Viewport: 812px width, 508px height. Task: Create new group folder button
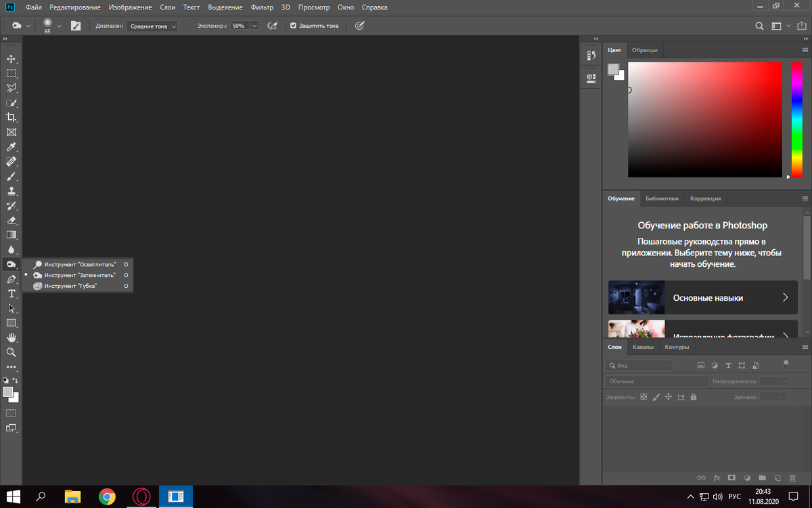point(762,478)
